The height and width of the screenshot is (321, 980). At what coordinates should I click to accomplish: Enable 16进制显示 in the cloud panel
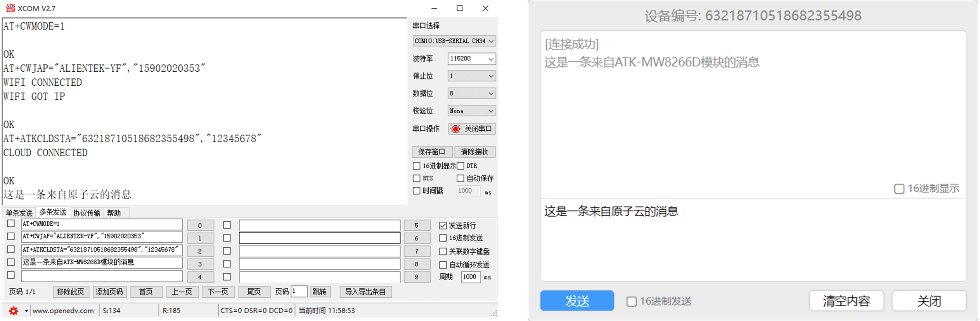899,189
